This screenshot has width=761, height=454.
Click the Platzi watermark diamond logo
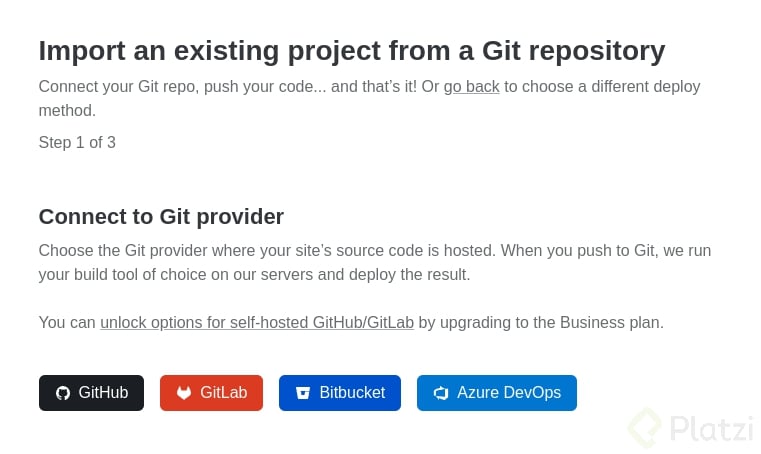(645, 428)
